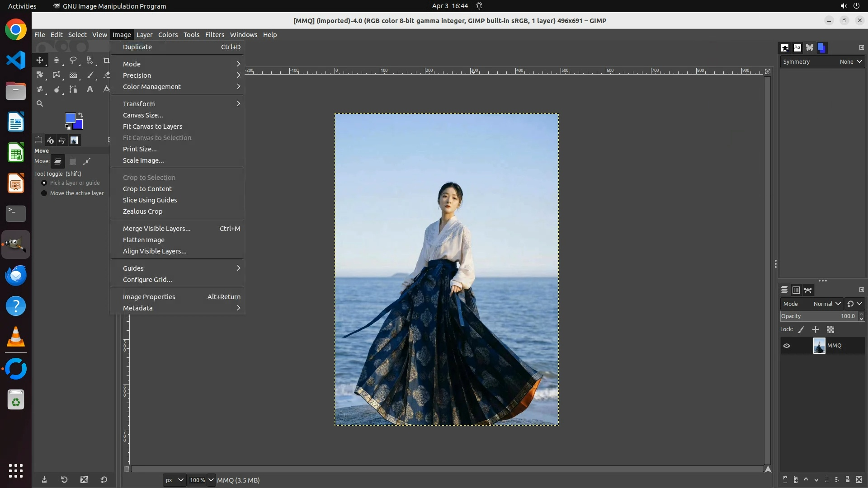Image resolution: width=868 pixels, height=488 pixels.
Task: Select the Text tool
Action: click(90, 89)
